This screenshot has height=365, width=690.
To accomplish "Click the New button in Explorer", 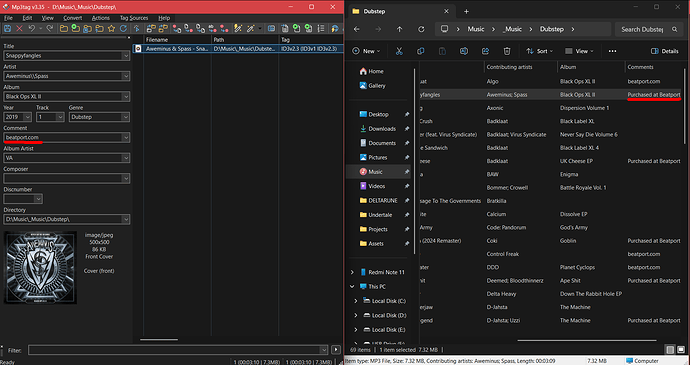I will [366, 51].
